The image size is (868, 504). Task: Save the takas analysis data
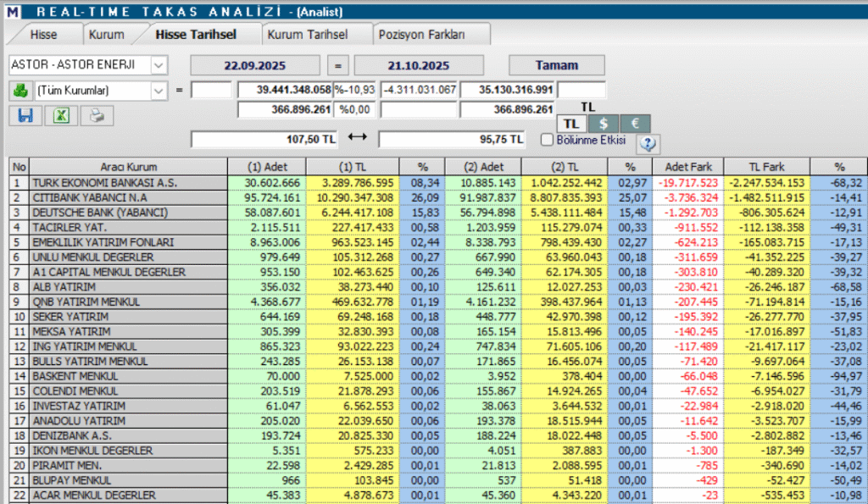(x=24, y=115)
